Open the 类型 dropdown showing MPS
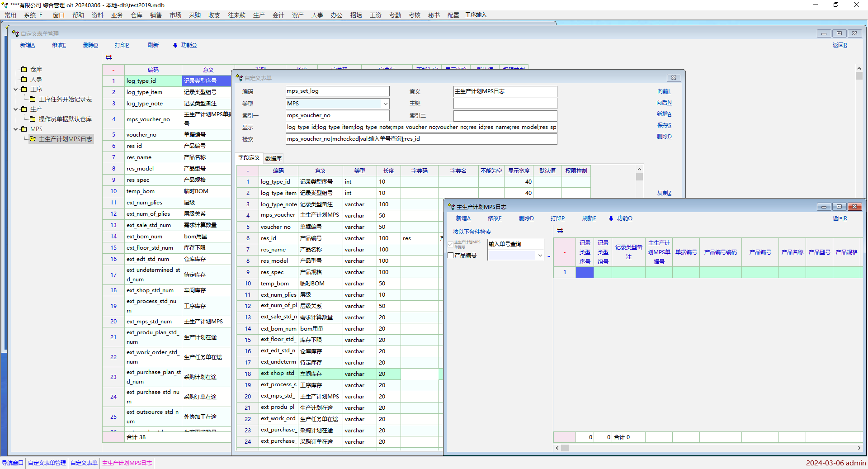The width and height of the screenshot is (868, 469). 385,104
